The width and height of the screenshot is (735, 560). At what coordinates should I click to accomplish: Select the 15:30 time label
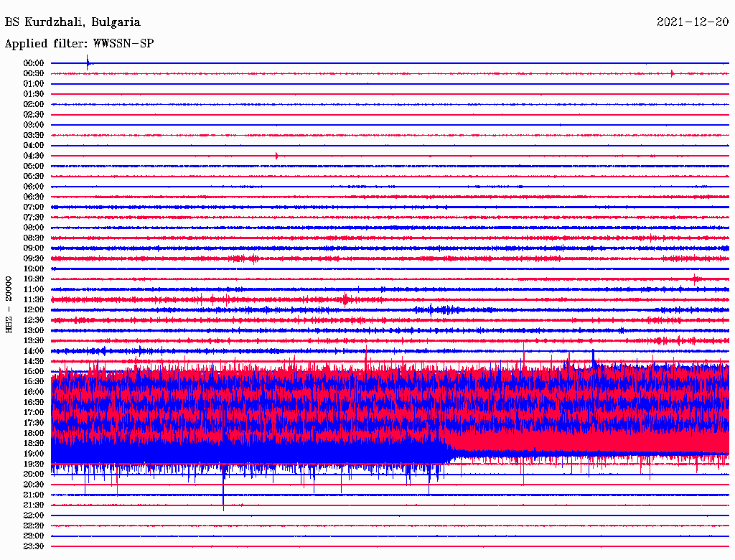[x=34, y=382]
